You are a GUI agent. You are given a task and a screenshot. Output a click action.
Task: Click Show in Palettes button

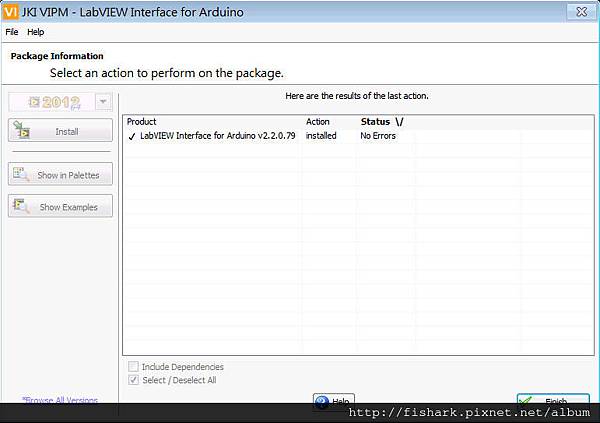click(60, 174)
